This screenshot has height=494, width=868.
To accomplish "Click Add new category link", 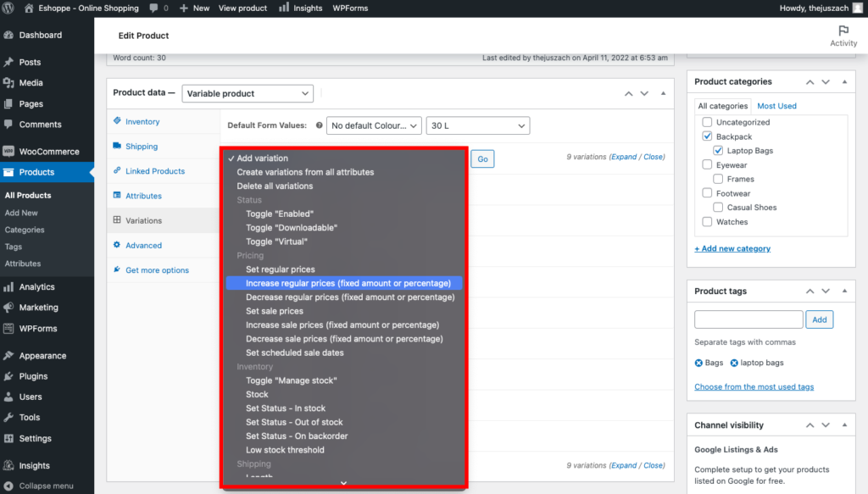I will (x=732, y=248).
